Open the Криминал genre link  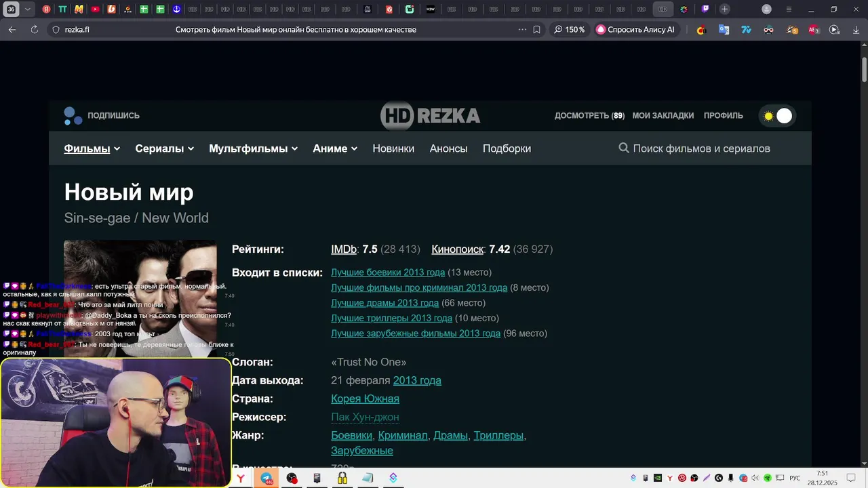(403, 435)
